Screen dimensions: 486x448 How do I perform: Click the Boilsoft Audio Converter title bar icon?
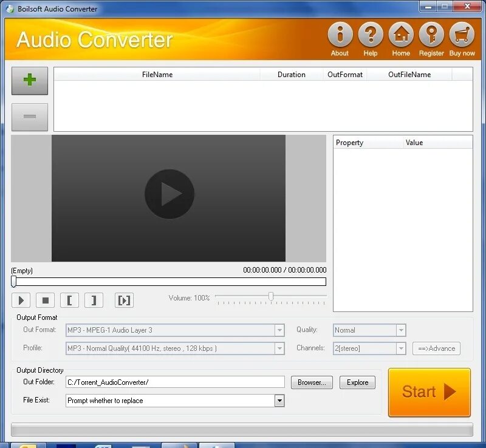click(10, 9)
